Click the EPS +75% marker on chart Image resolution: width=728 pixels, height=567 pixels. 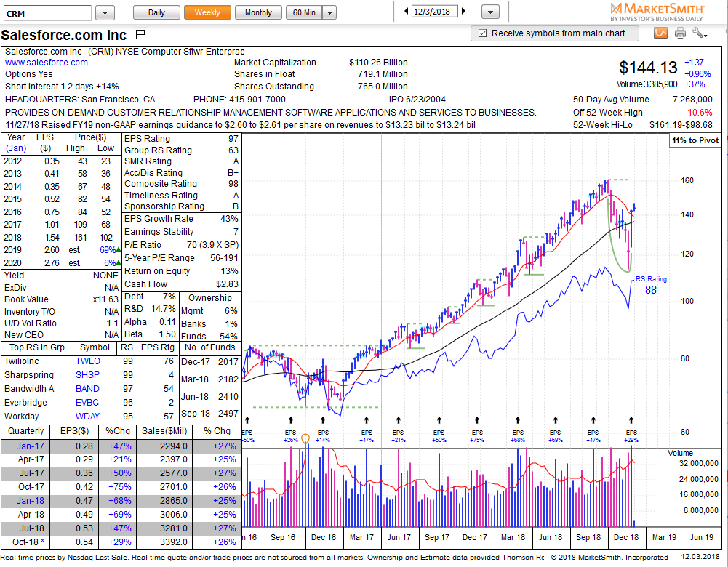477,435
